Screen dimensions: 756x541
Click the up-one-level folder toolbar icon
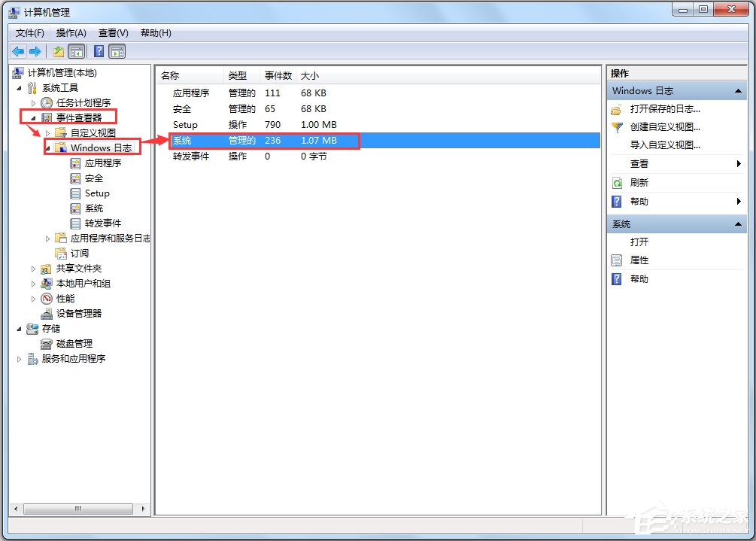coord(58,52)
